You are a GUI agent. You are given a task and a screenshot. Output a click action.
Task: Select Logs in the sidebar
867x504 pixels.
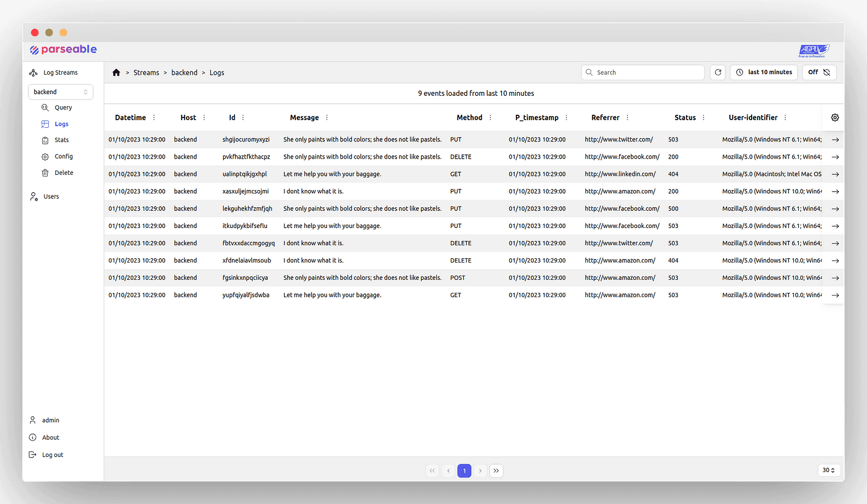(55, 124)
